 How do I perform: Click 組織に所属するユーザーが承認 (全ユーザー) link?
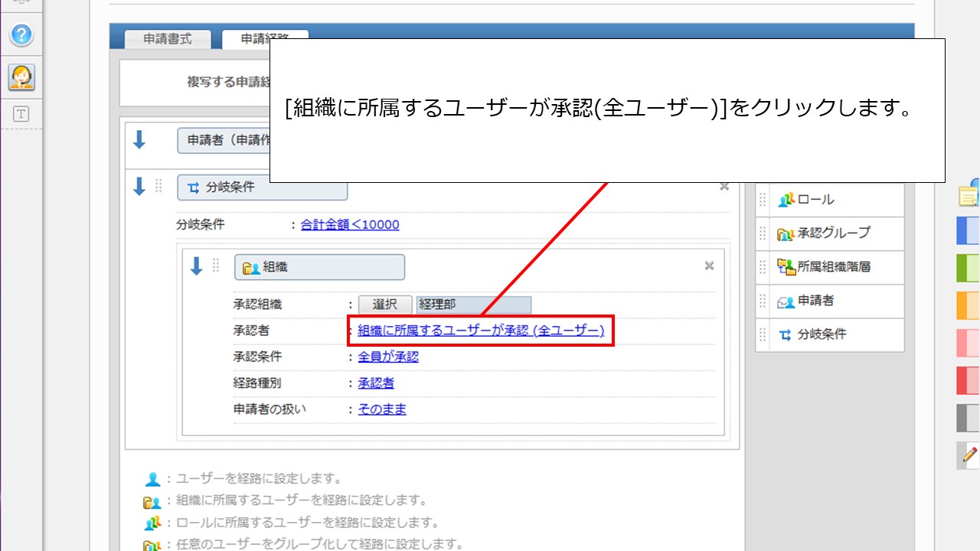pyautogui.click(x=481, y=331)
